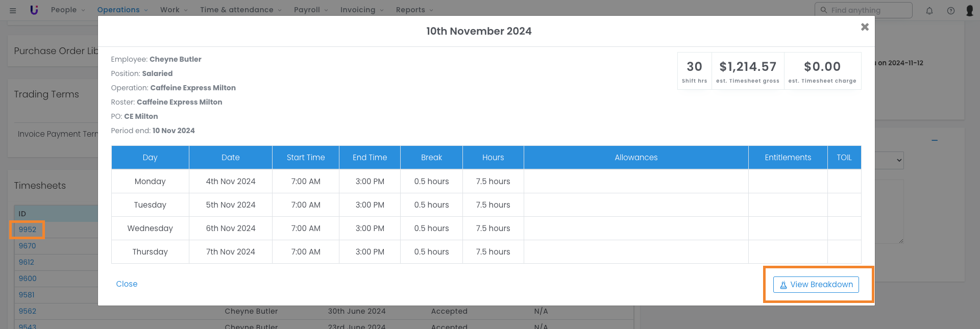The height and width of the screenshot is (329, 980).
Task: Click the help question mark icon
Action: tap(951, 10)
